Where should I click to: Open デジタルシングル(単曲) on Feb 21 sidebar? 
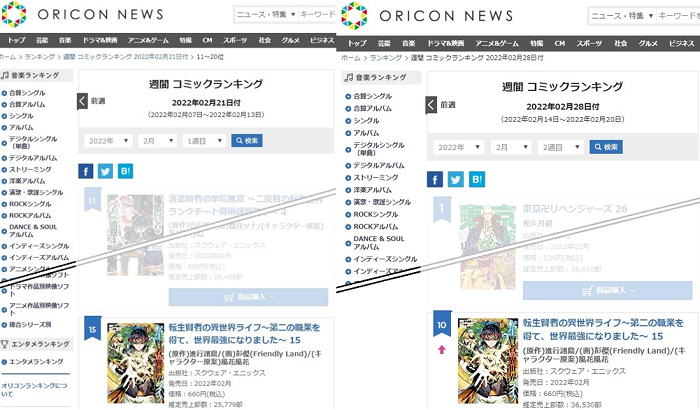pyautogui.click(x=33, y=142)
